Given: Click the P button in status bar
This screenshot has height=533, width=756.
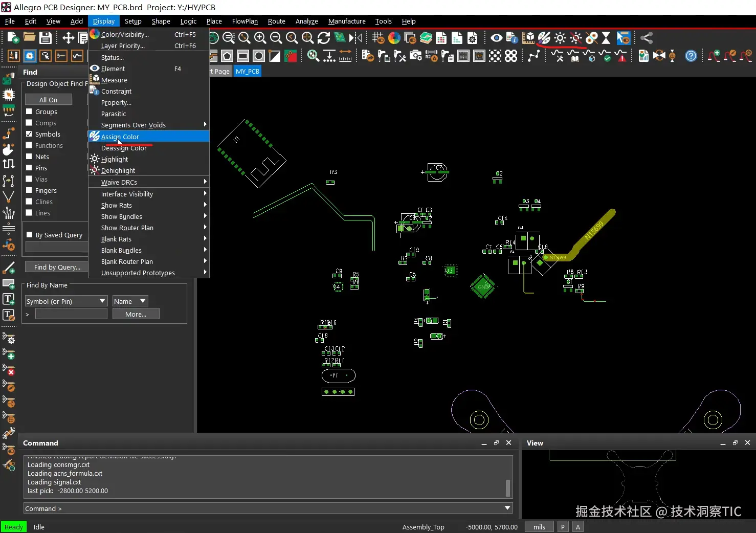Looking at the screenshot, I should pos(563,527).
